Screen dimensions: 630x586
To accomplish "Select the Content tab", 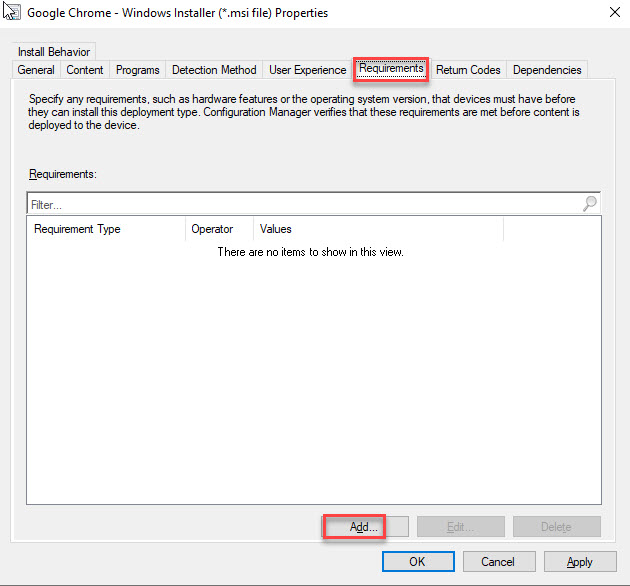I will click(x=85, y=70).
